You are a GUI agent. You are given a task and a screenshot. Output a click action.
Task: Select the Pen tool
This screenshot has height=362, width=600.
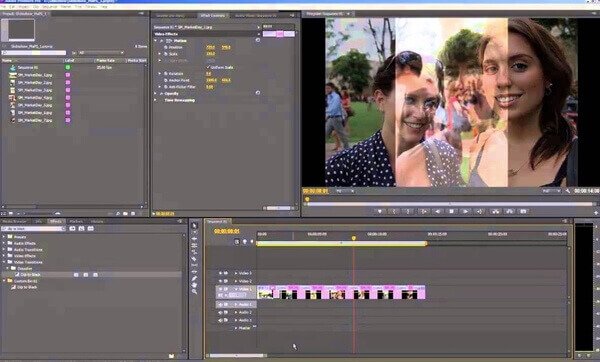[194, 278]
